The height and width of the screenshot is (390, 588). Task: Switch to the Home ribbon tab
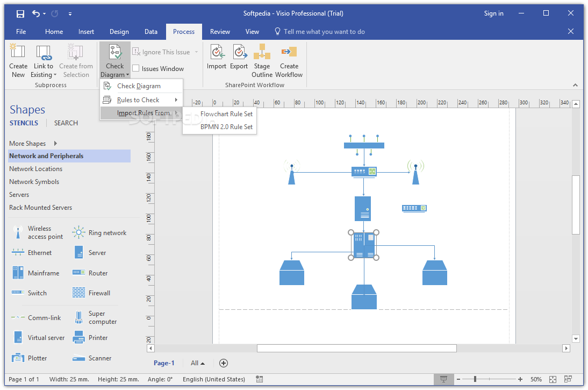point(54,32)
